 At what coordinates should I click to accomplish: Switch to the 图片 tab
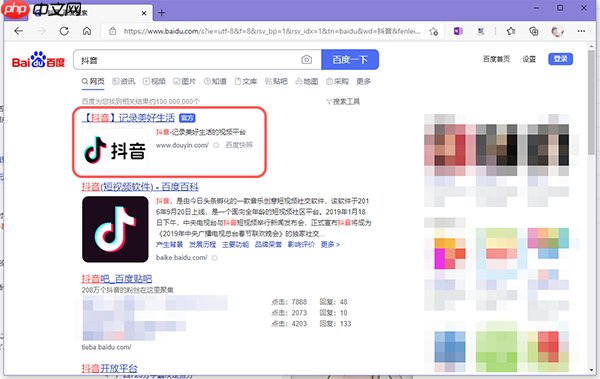point(184,82)
